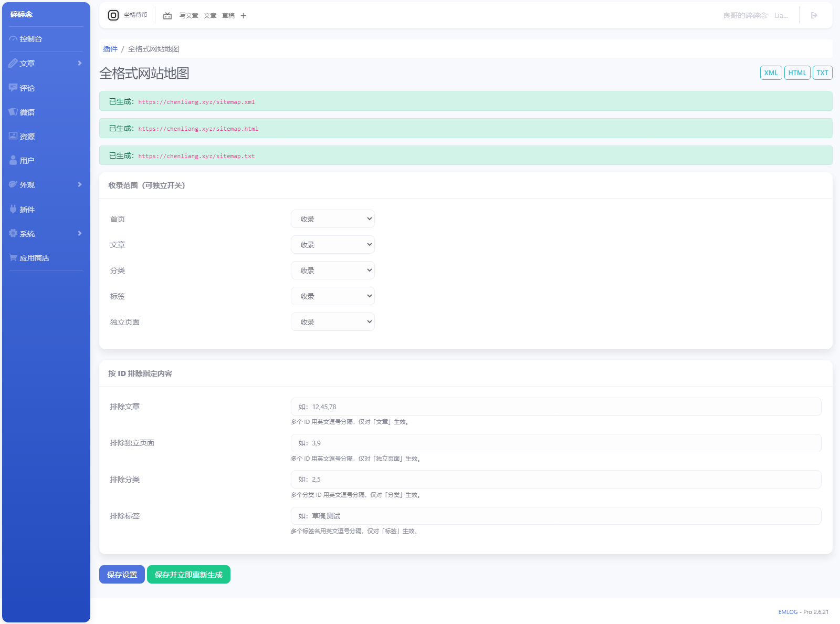The image size is (840, 624).
Task: Click the 插件 breadcrumb link
Action: click(110, 49)
